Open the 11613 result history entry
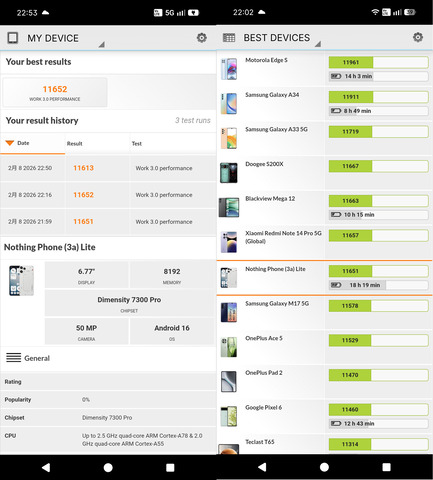The width and height of the screenshot is (433, 480). click(x=108, y=168)
